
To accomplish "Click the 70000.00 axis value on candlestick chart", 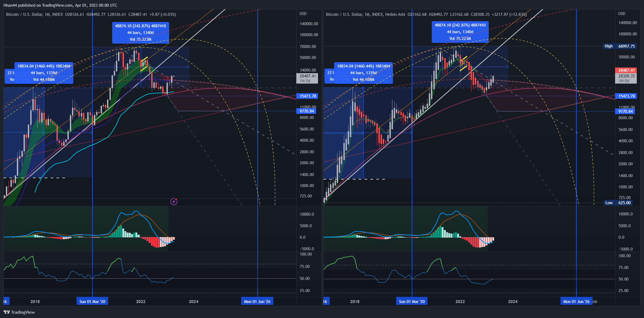I will 308,46.
